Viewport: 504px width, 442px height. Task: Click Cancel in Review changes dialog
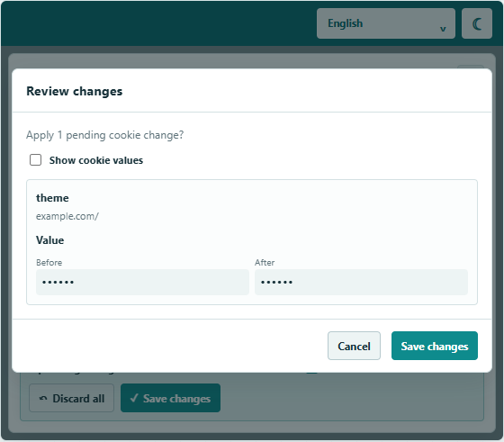point(354,346)
